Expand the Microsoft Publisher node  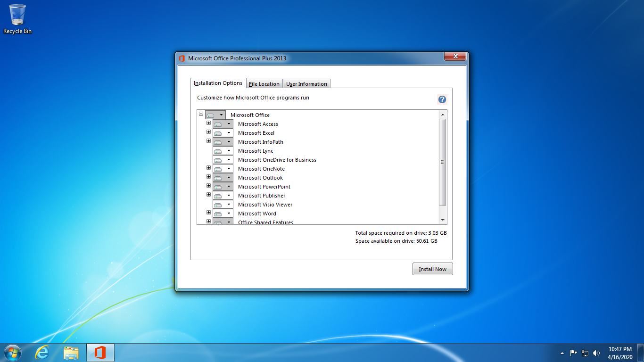coord(209,195)
